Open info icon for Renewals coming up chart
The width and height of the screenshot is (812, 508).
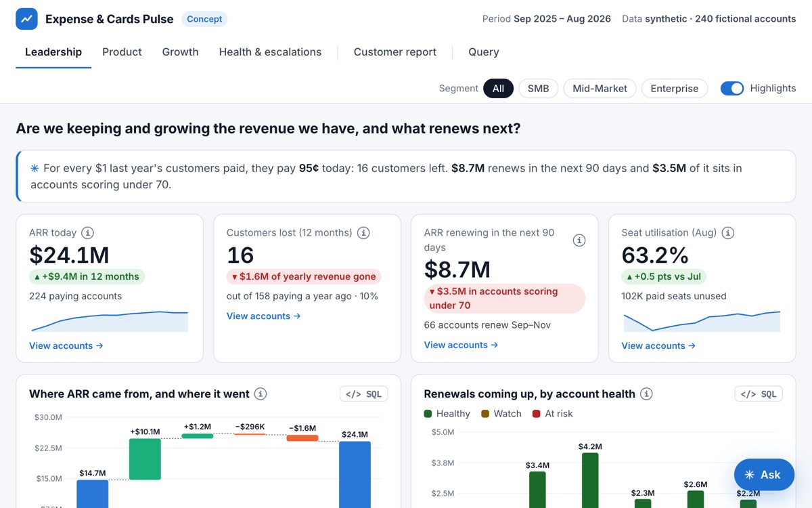tap(646, 394)
